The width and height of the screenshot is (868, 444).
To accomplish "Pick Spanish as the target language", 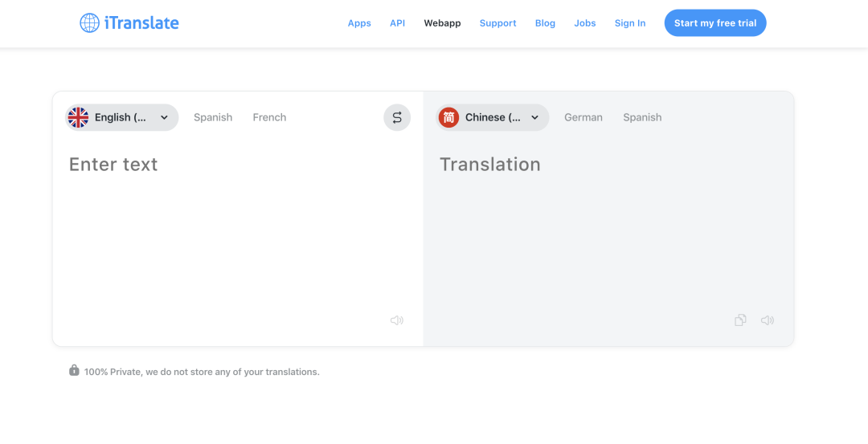I will tap(642, 117).
